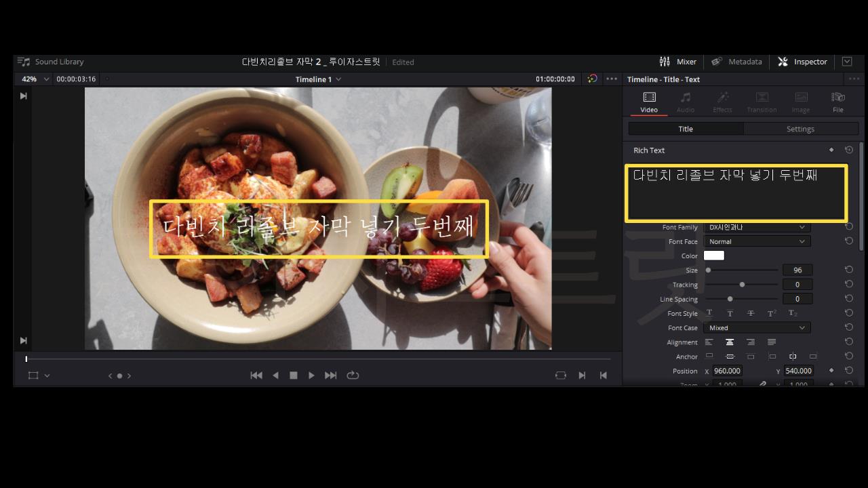Image resolution: width=868 pixels, height=488 pixels.
Task: Open the Timeline 1 dropdown
Action: pos(318,79)
